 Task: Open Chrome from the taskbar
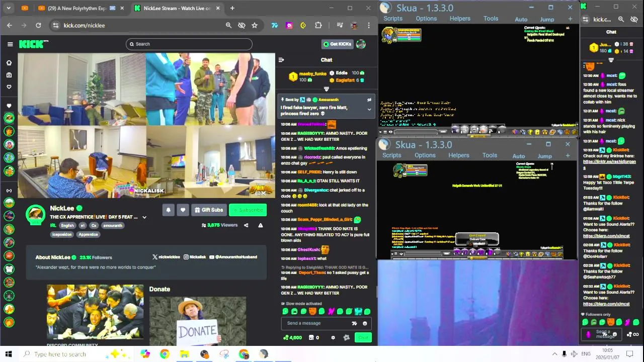tap(165, 354)
